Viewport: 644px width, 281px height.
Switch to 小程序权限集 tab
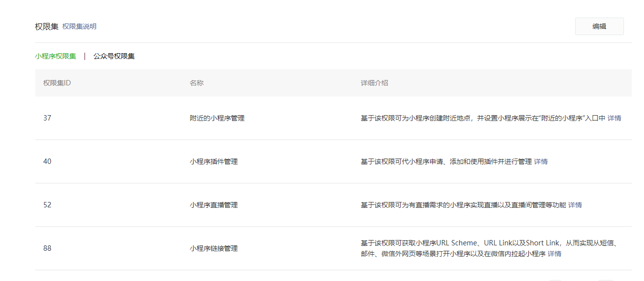click(56, 56)
